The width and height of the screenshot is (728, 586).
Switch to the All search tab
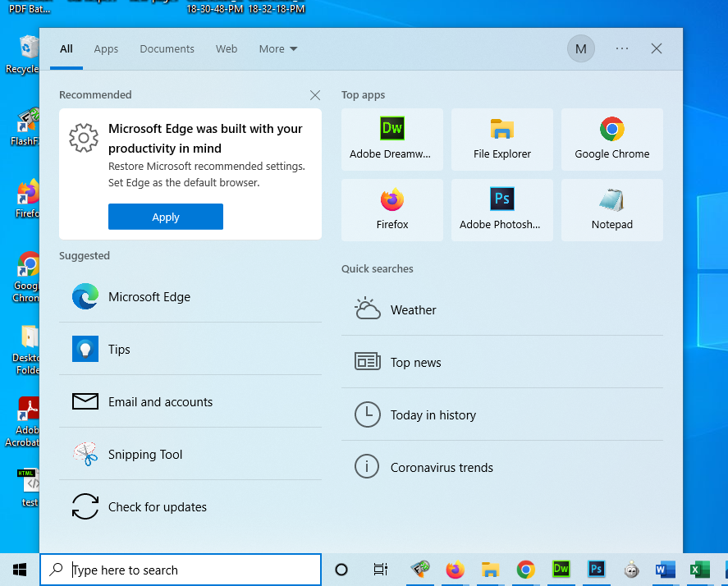tap(66, 48)
